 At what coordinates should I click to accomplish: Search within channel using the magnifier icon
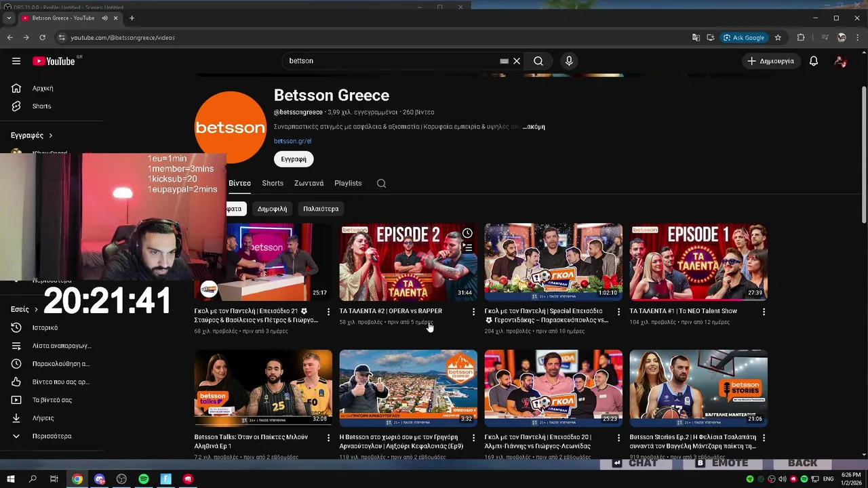click(382, 183)
